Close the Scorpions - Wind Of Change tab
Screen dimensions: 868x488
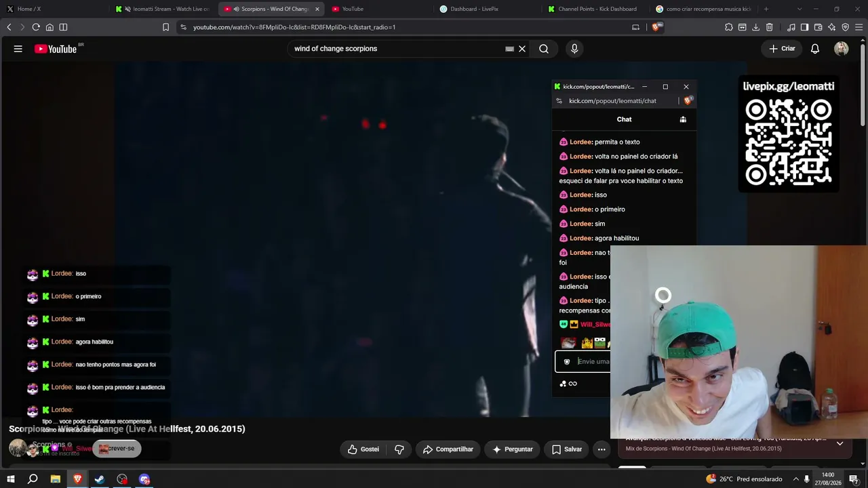pos(317,9)
